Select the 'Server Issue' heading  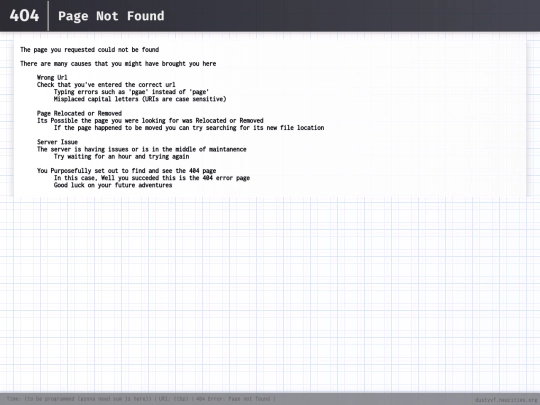57,142
